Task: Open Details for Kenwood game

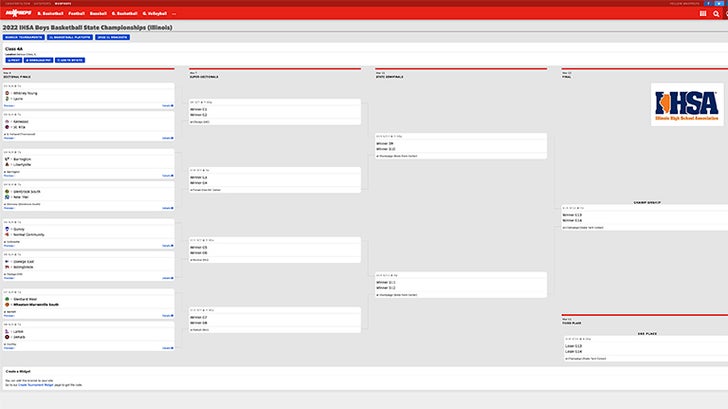Action: (x=168, y=138)
